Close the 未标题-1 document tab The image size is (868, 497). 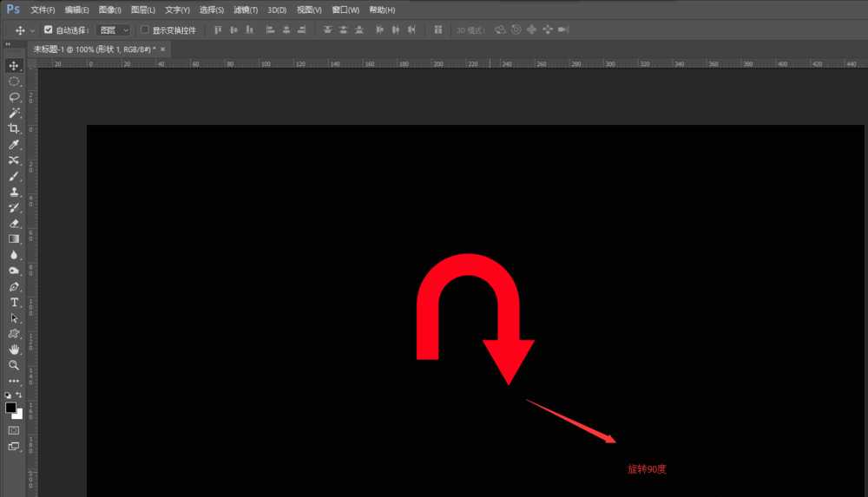162,49
